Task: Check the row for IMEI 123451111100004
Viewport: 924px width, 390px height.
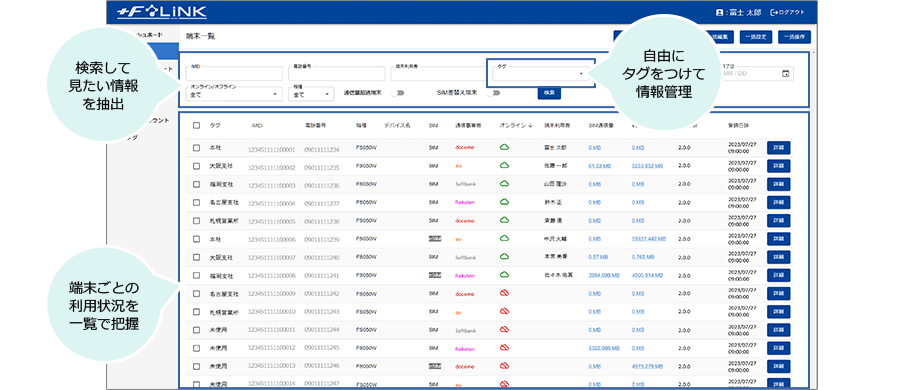Action: pyautogui.click(x=196, y=202)
